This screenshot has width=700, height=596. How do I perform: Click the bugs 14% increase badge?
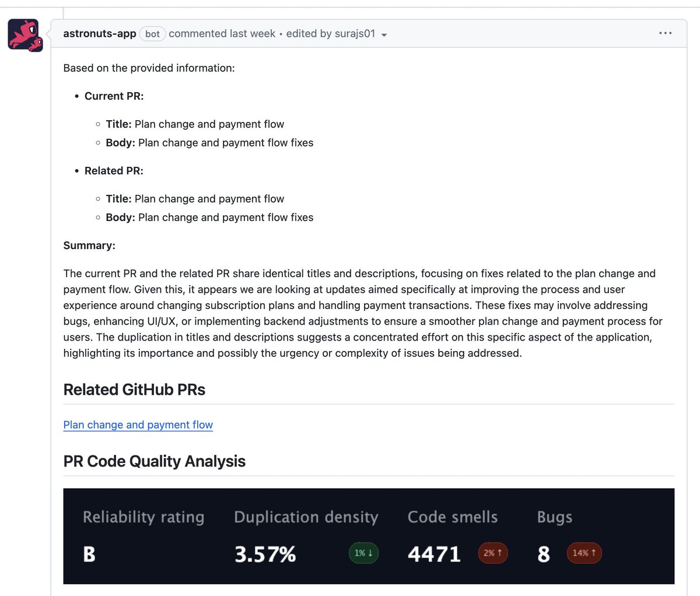click(584, 553)
